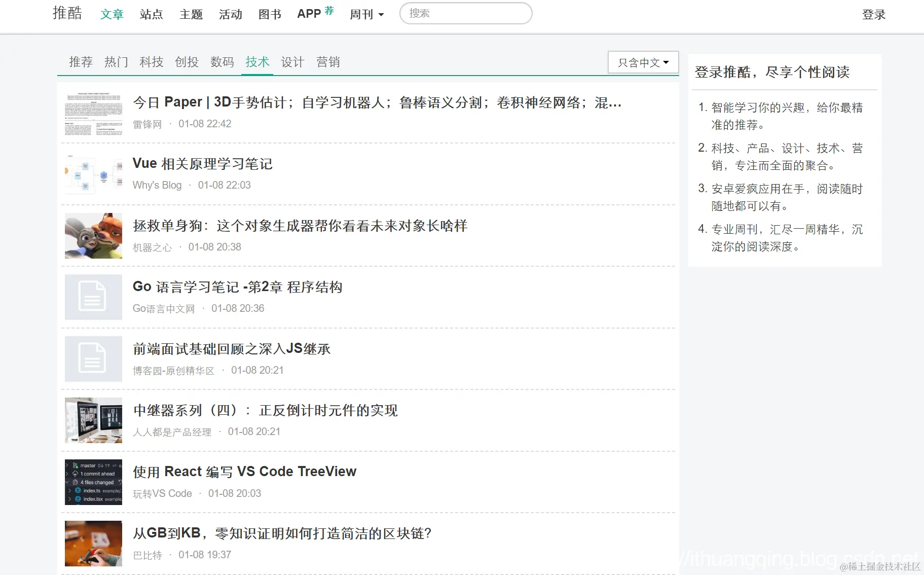The image size is (924, 575).
Task: Open article Vue 相关原理学习笔记
Action: (203, 164)
